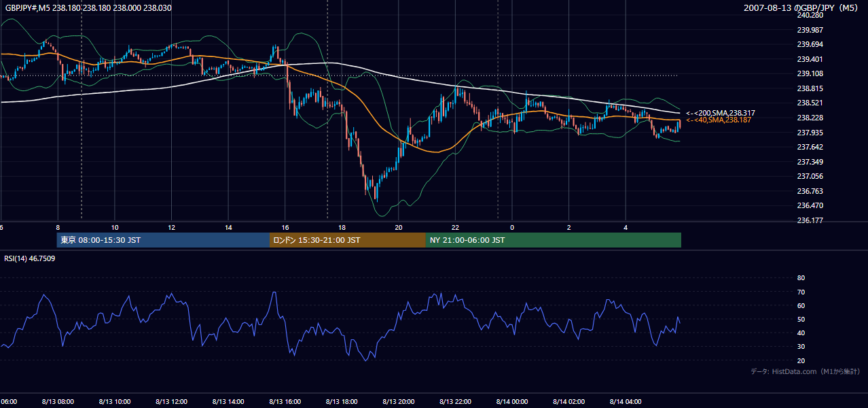Click the 238.521 price axis label
The width and height of the screenshot is (868, 408).
pyautogui.click(x=810, y=103)
